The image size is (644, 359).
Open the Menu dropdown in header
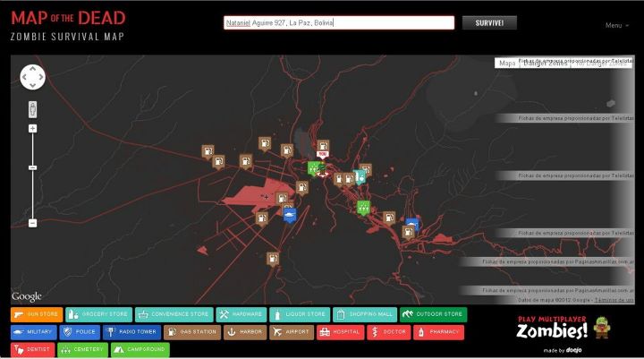(x=617, y=25)
